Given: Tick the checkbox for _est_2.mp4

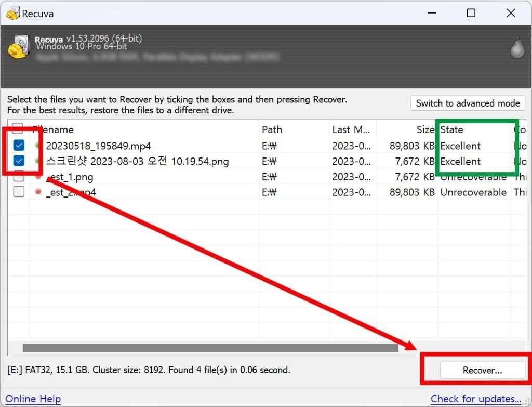Looking at the screenshot, I should click(19, 192).
